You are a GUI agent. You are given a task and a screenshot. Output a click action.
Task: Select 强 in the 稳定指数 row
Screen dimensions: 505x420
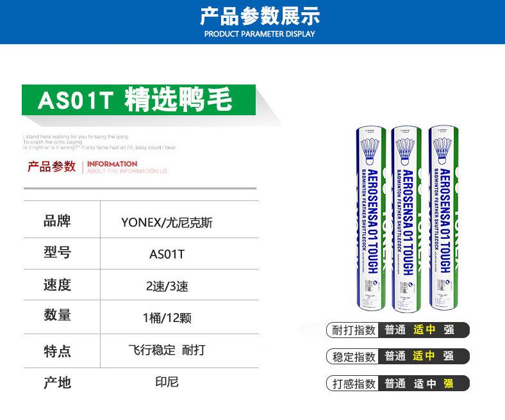pos(449,356)
